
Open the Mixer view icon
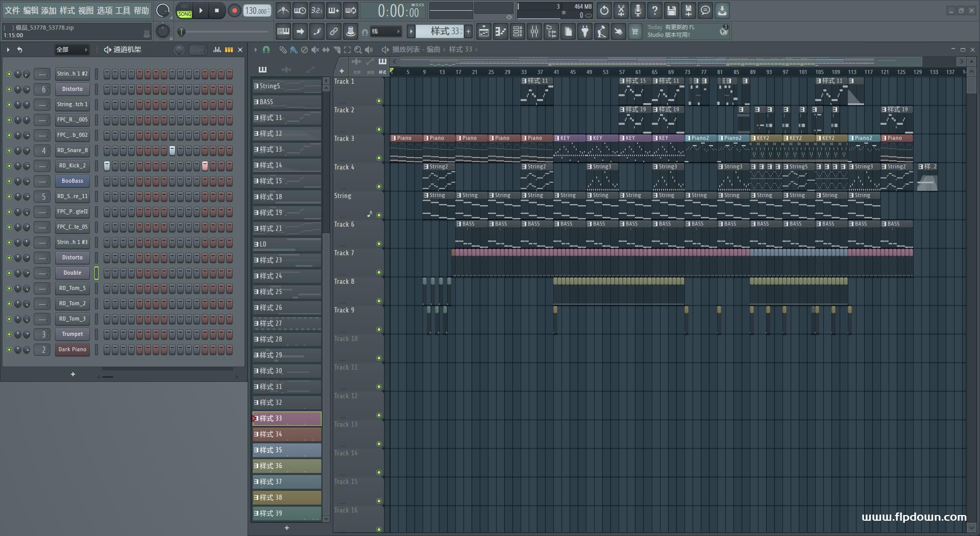[x=534, y=32]
